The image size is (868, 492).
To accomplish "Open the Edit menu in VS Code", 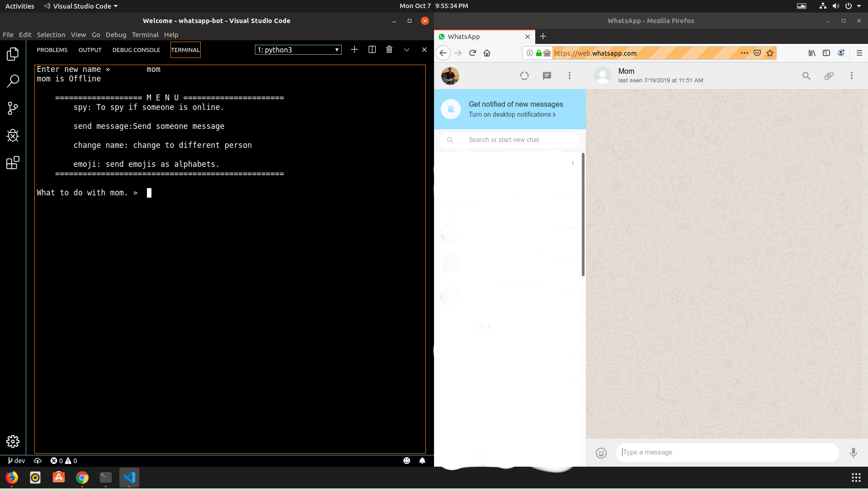I will pyautogui.click(x=25, y=35).
